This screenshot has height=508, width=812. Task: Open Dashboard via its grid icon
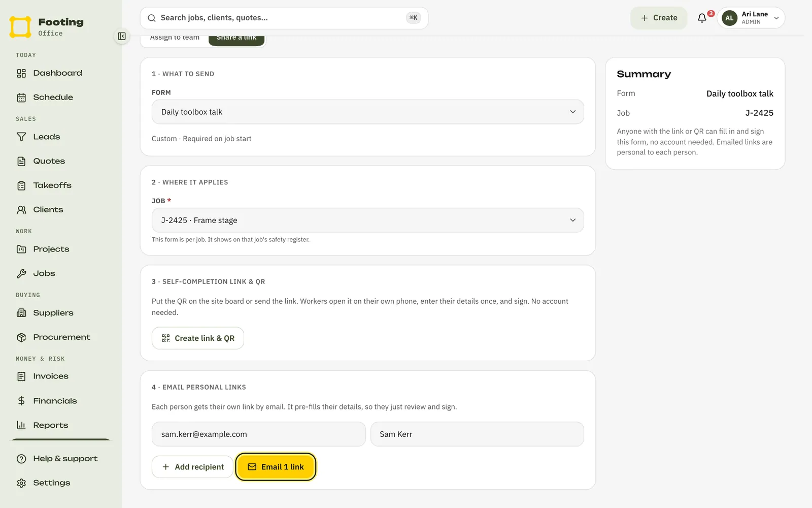[x=21, y=73]
